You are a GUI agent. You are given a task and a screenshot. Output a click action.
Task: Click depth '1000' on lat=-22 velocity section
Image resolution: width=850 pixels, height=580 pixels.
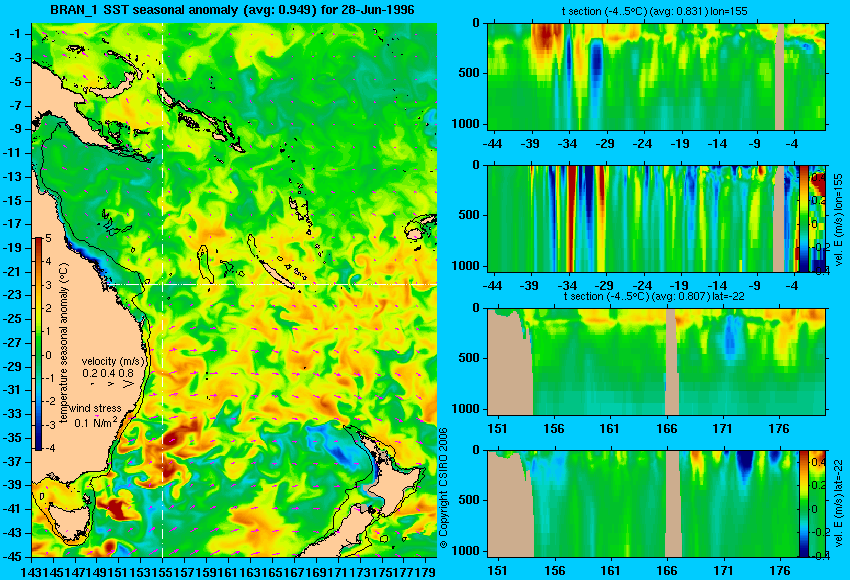click(466, 551)
